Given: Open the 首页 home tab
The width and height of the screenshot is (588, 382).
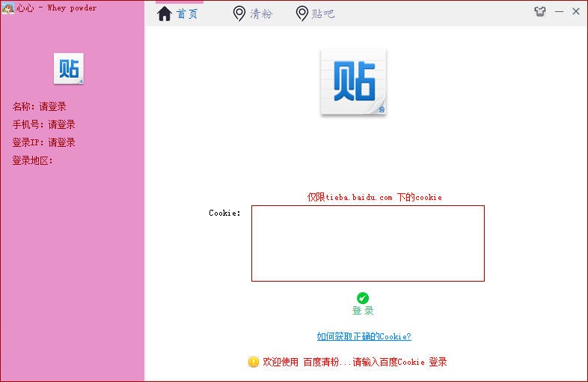Looking at the screenshot, I should [177, 14].
